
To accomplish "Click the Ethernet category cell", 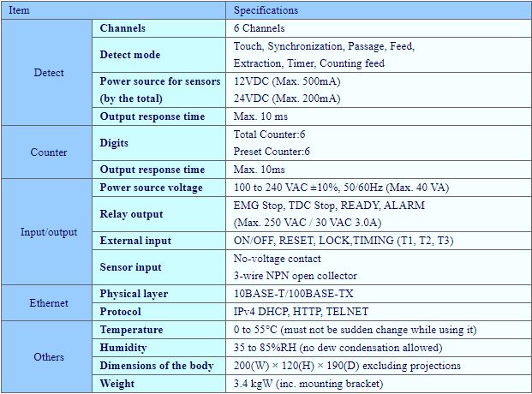I will click(48, 302).
